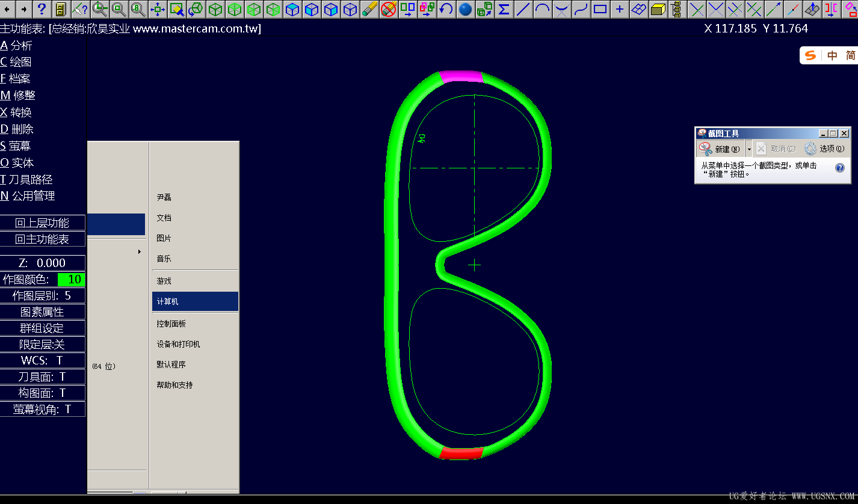Click the extend line arrow icon

[x=774, y=9]
